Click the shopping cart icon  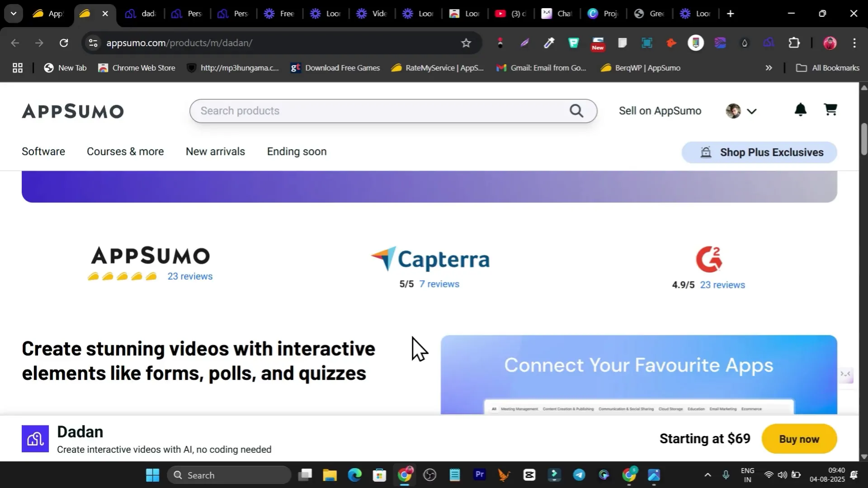coord(830,110)
